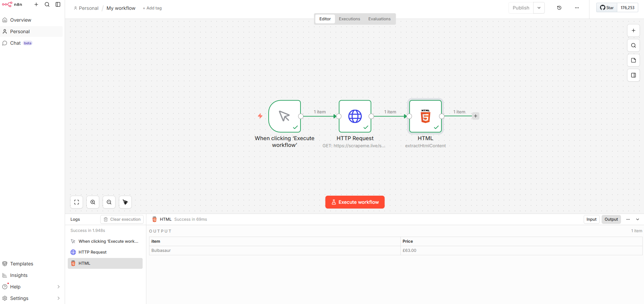
Task: Open the workflow history icon
Action: (x=559, y=8)
